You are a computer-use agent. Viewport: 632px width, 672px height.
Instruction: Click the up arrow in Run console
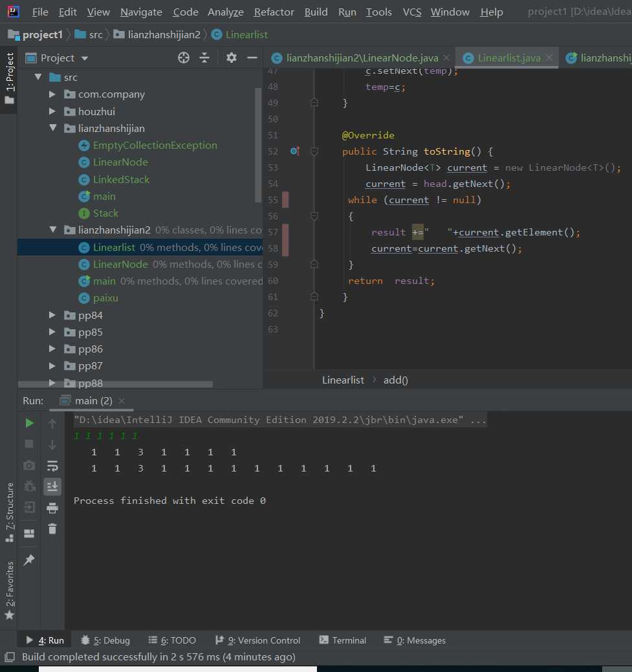pos(52,424)
